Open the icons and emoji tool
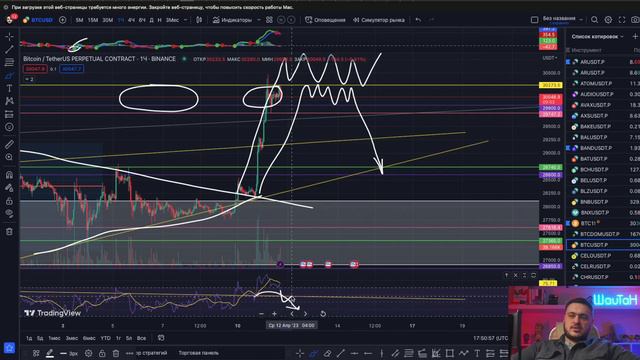The image size is (640, 360). tap(9, 127)
